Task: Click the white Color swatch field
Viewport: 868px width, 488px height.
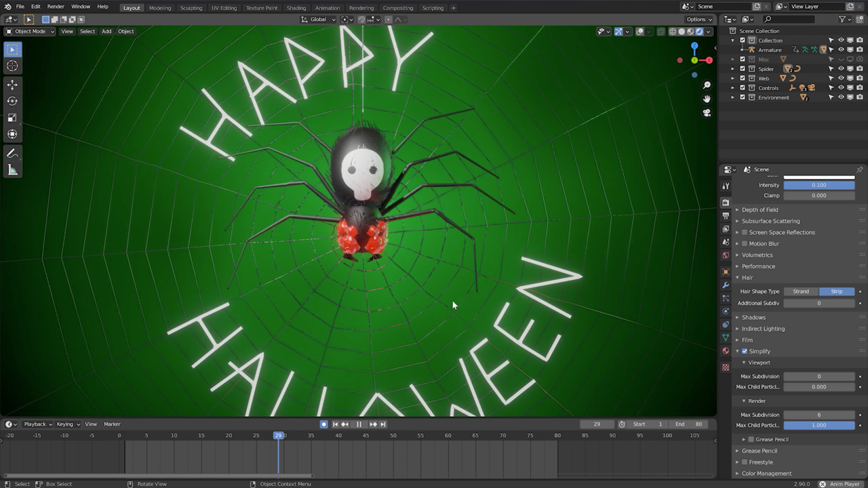Action: [x=819, y=177]
